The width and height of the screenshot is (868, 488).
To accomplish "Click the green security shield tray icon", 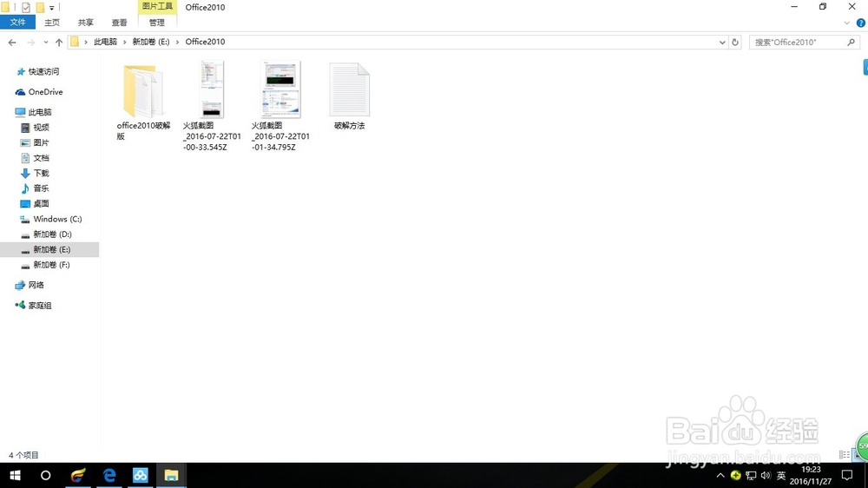I will [736, 475].
